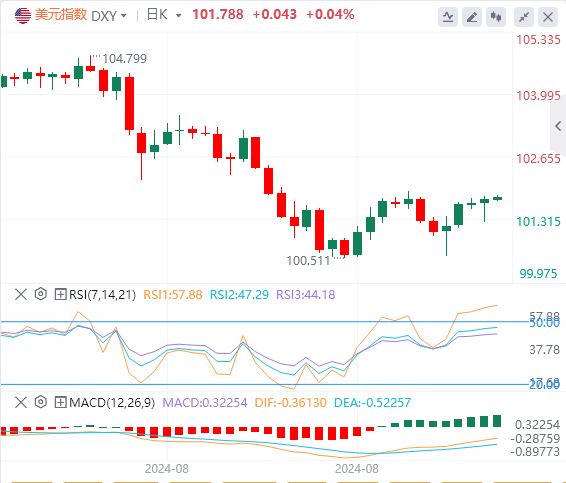This screenshot has height=483, width=566.
Task: Select the 日K timeframe label
Action: click(x=157, y=15)
